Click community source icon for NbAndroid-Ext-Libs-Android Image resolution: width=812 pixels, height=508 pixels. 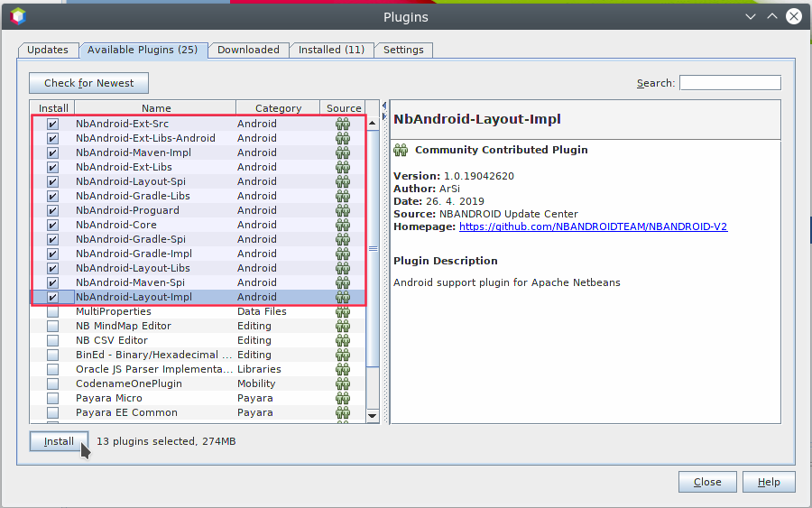342,138
